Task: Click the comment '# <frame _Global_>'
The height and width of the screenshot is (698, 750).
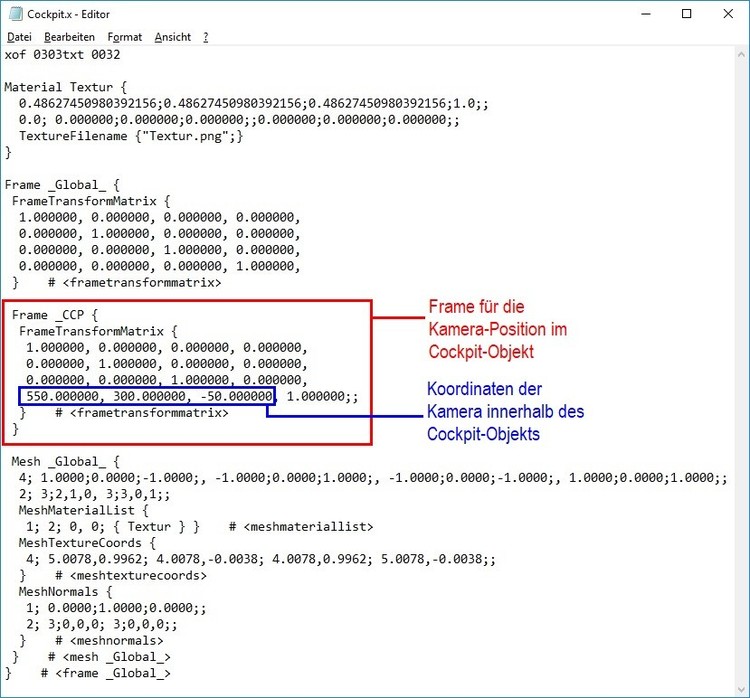Action: point(106,673)
